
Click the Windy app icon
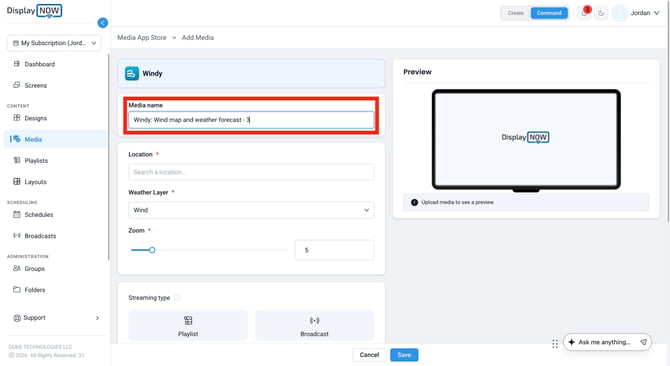click(132, 73)
